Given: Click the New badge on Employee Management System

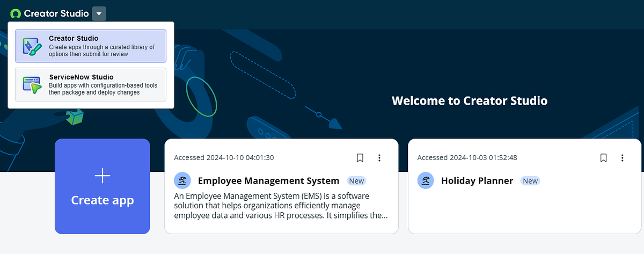Looking at the screenshot, I should (x=356, y=181).
